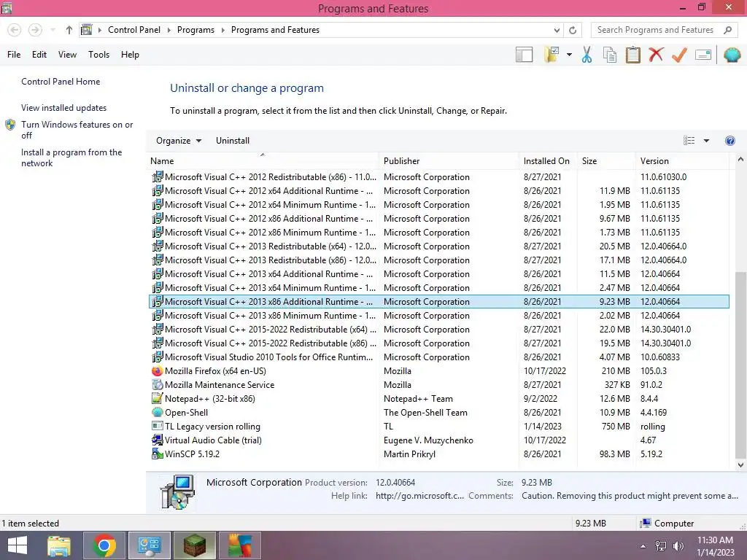Click the Up one level arrow
This screenshot has height=560, width=747.
69,30
